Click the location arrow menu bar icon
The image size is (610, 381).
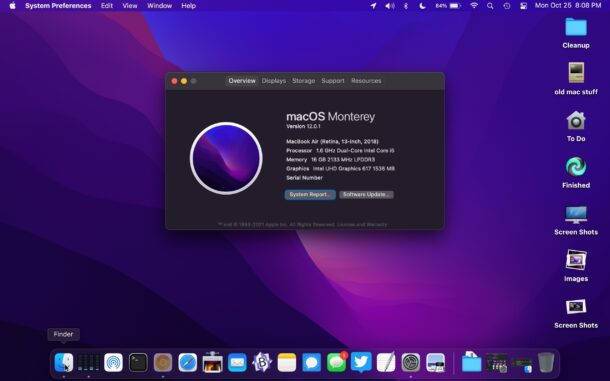pyautogui.click(x=373, y=6)
